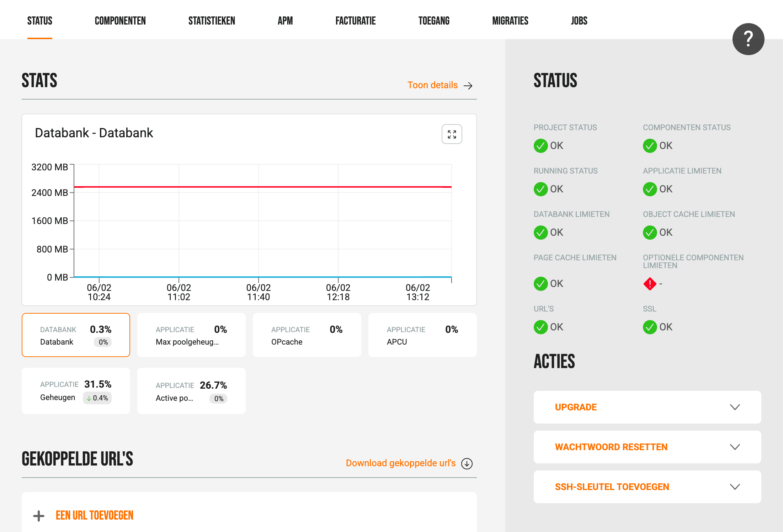Select the Databank 0.3% stat card

point(76,335)
